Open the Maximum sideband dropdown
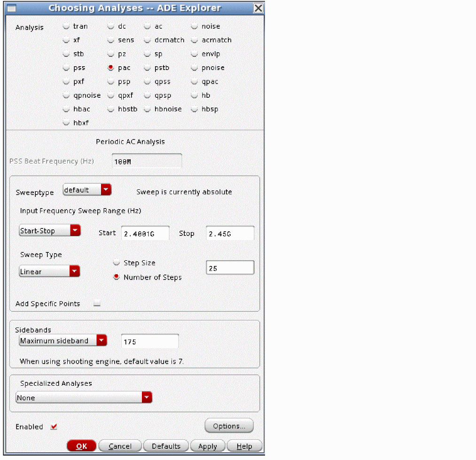The width and height of the screenshot is (476, 460). click(63, 341)
